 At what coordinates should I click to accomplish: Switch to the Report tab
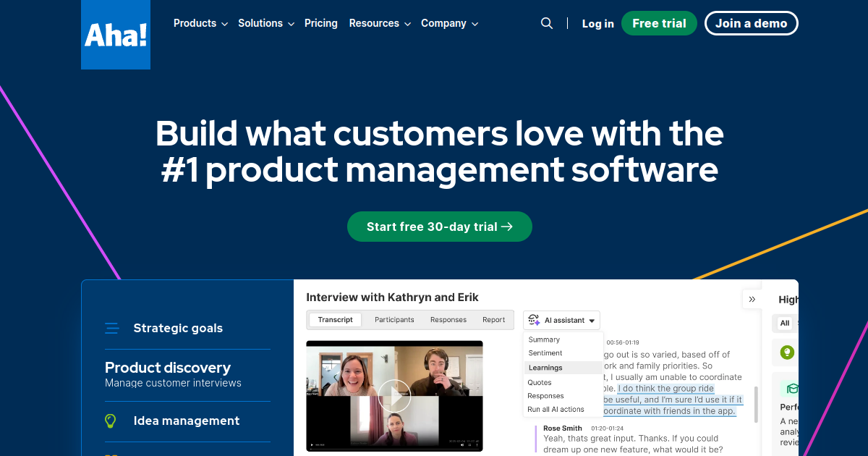(x=494, y=320)
